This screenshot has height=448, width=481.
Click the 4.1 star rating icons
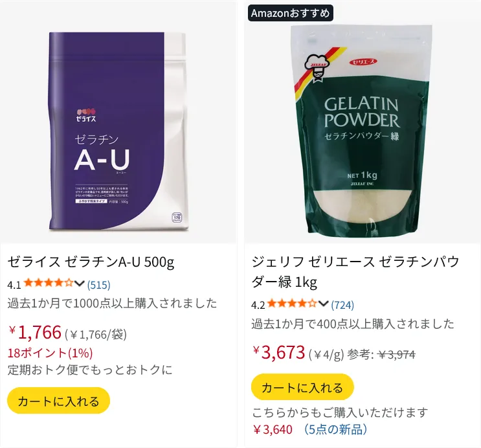click(48, 283)
